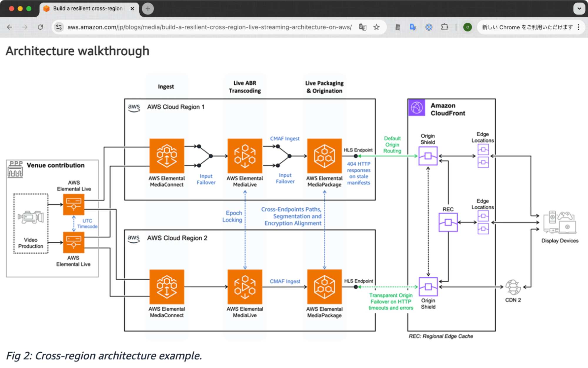Click Region 2 AWS Elemental MediaLive icon
This screenshot has width=588, height=368.
pos(245,287)
